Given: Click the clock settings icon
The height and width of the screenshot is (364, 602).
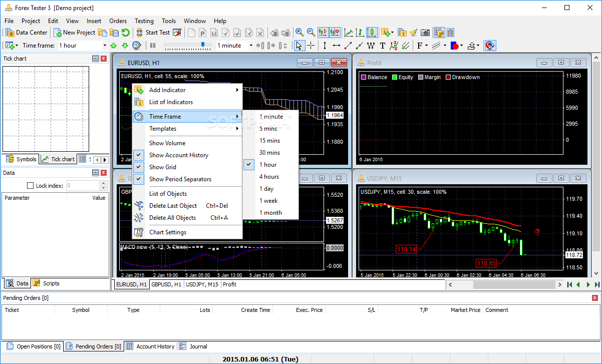Looking at the screenshot, I should (137, 46).
